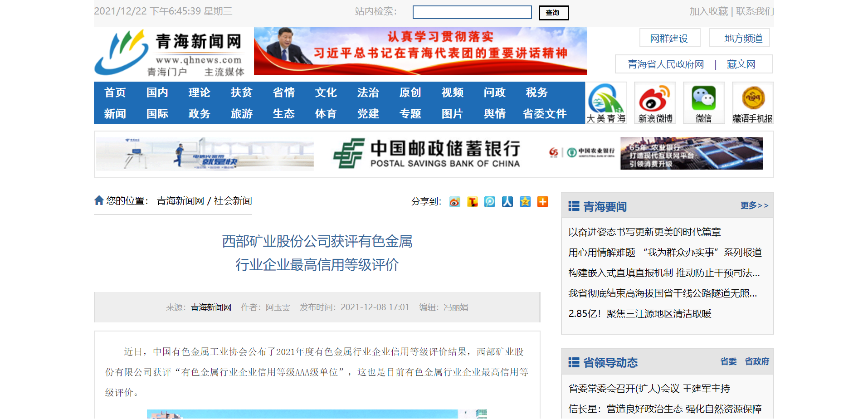The image size is (868, 419).
Task: Switch to 省政府 tab in 省领导动态
Action: pyautogui.click(x=756, y=361)
